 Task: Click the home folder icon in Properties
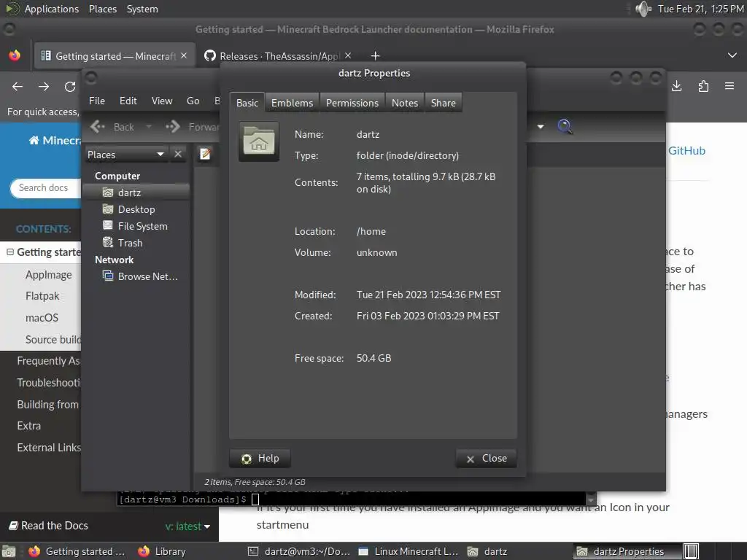[259, 141]
